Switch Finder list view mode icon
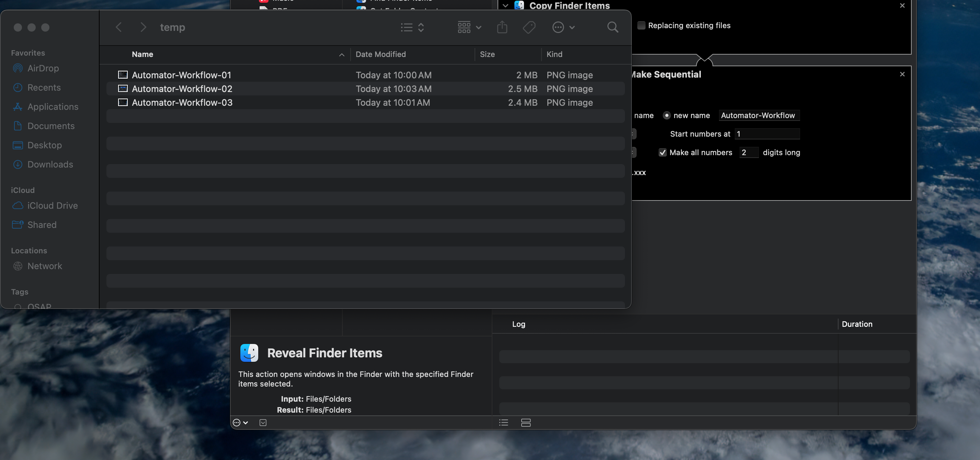The width and height of the screenshot is (980, 460). point(412,27)
